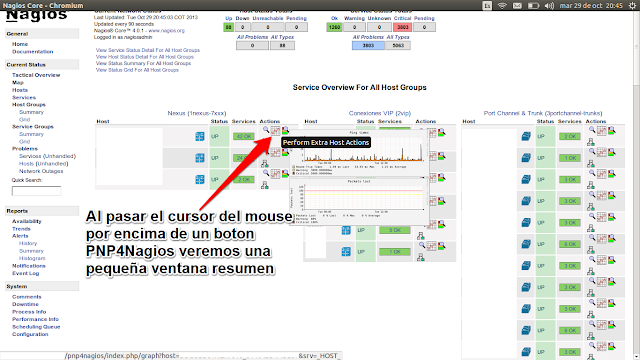Click status map icon on Port Channel 1 OK row
Screen dimensions: 640x360
pyautogui.click(x=591, y=164)
